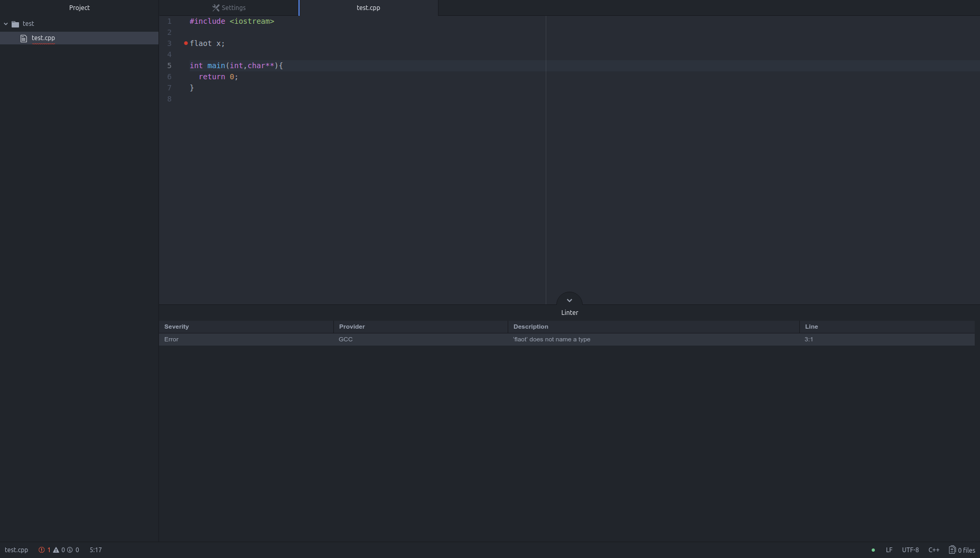This screenshot has height=558, width=980.
Task: Click the error count icon in status bar
Action: point(42,550)
